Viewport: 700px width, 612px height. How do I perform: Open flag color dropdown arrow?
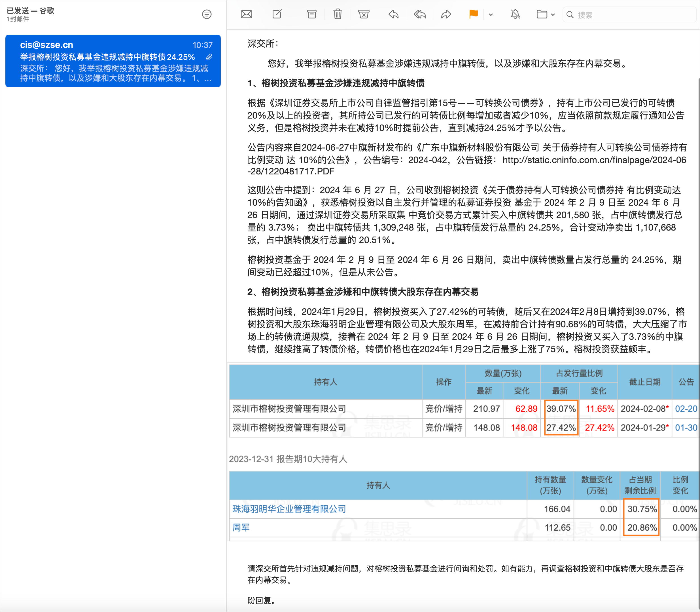491,15
